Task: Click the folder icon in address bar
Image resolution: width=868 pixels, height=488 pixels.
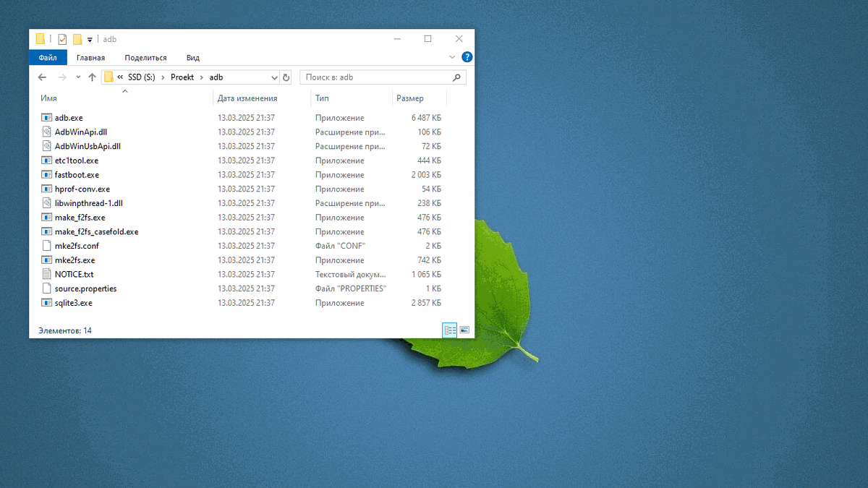Action: tap(109, 77)
